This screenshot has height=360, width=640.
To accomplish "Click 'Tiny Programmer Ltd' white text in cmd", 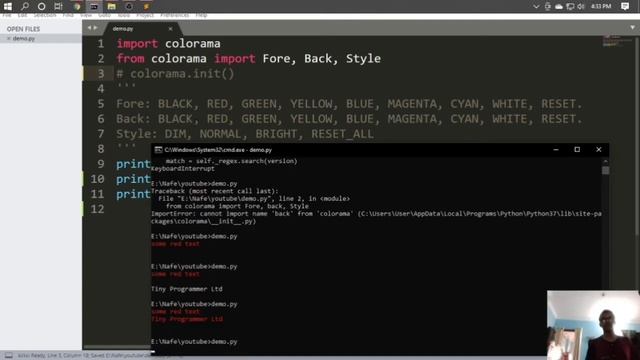I will click(x=187, y=289).
